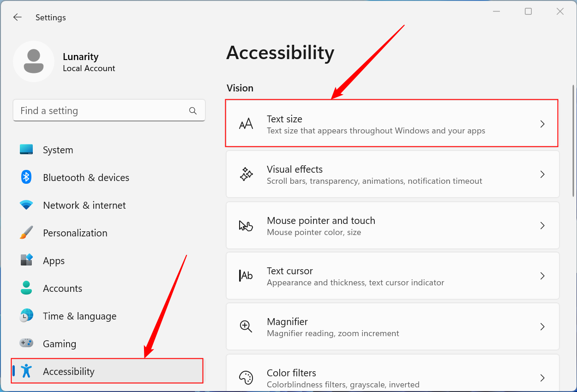Expand the Text cursor chevron
The height and width of the screenshot is (392, 577).
[x=542, y=276]
